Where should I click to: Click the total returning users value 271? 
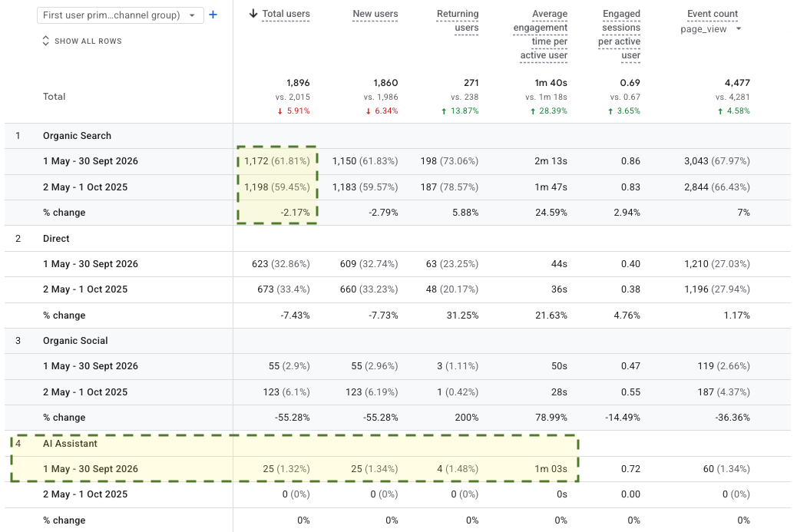point(471,83)
